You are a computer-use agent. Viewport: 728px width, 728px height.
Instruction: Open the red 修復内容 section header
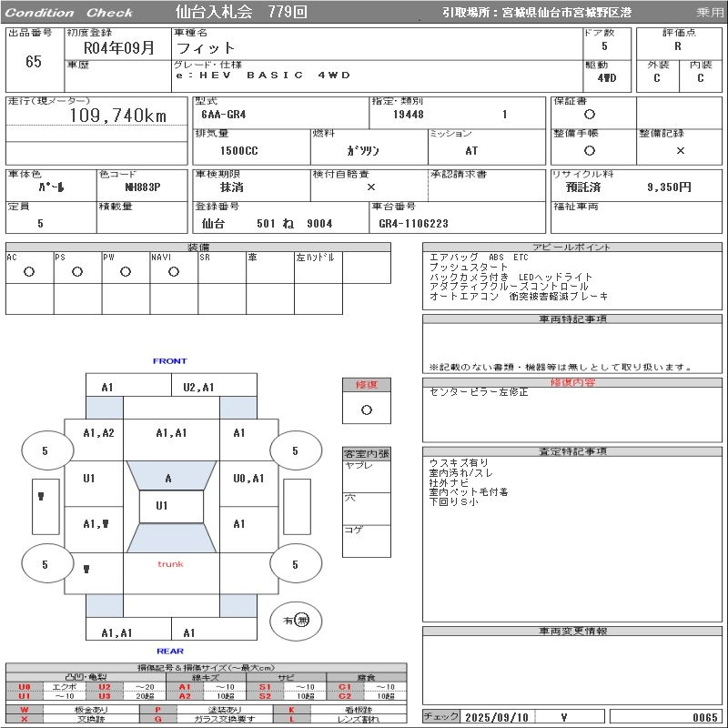572,382
